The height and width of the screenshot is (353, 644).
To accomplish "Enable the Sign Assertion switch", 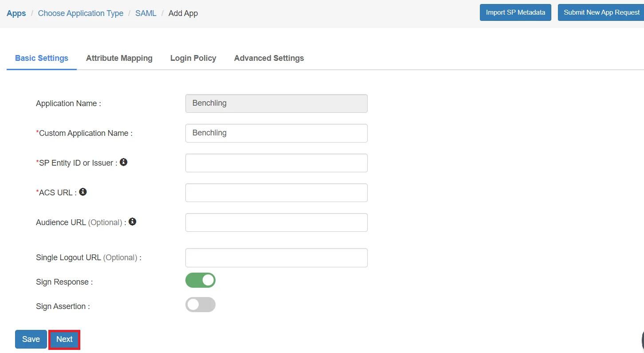I will coord(200,305).
